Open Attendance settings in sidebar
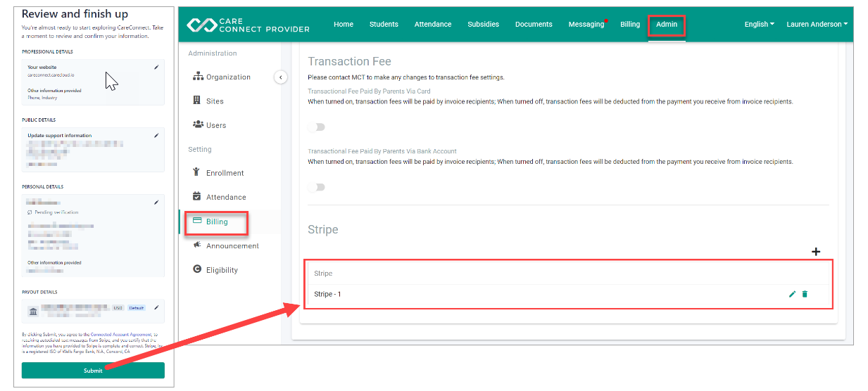The image size is (868, 391). [220, 198]
